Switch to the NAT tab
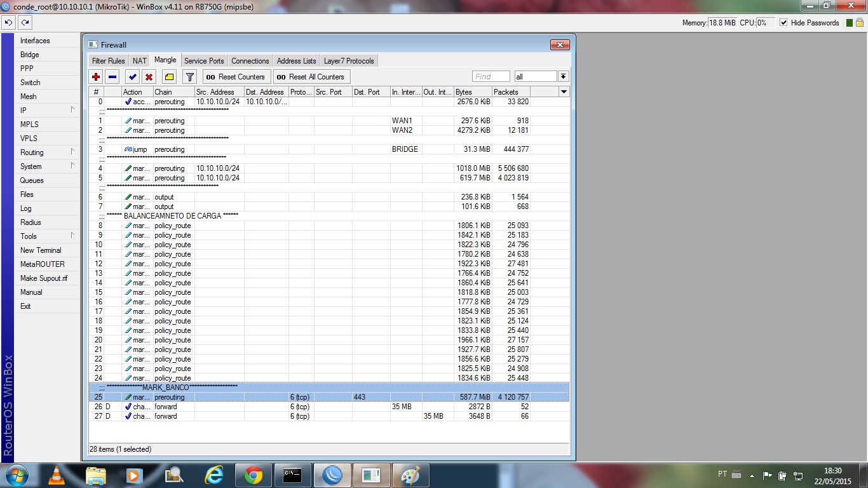868x488 pixels. pyautogui.click(x=140, y=61)
